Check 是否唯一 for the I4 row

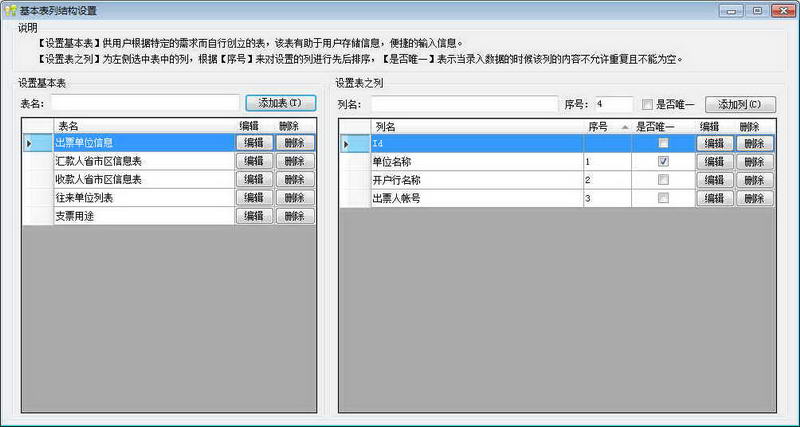(x=663, y=144)
